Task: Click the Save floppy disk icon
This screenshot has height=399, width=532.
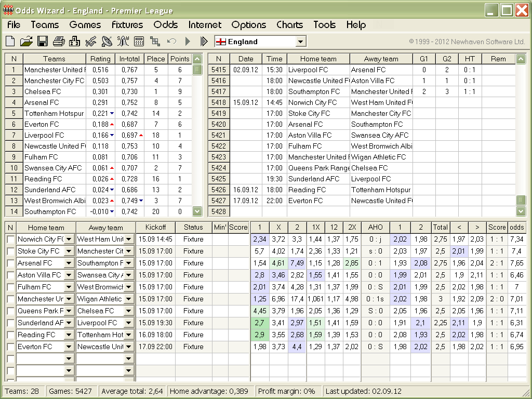Action: point(43,42)
